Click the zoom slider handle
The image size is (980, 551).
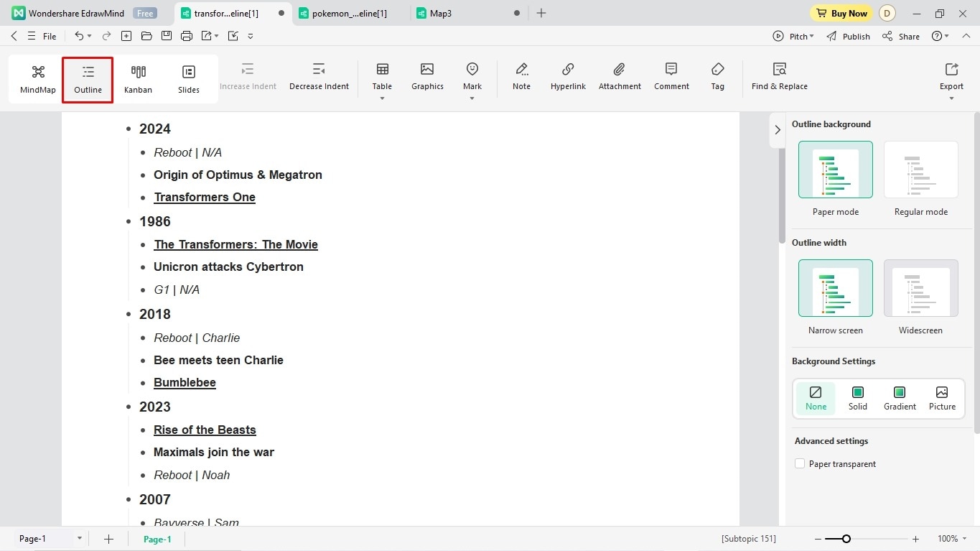(x=846, y=539)
